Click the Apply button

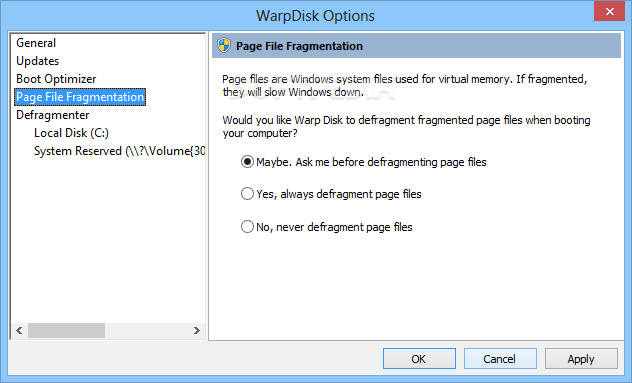point(581,358)
